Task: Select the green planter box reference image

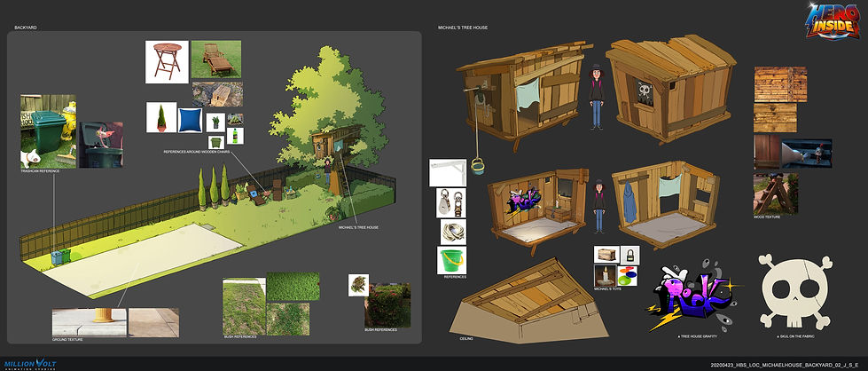Action: click(216, 143)
